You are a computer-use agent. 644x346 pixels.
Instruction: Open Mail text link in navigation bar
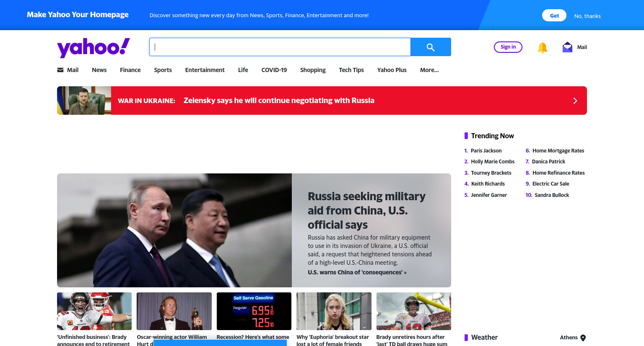pos(73,70)
